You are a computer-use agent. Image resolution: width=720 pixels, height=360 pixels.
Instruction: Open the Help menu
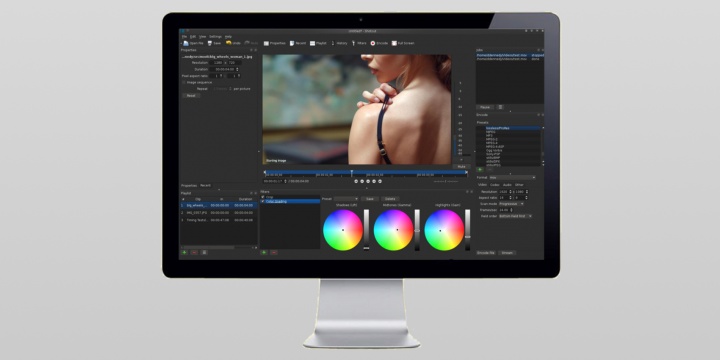pos(228,36)
